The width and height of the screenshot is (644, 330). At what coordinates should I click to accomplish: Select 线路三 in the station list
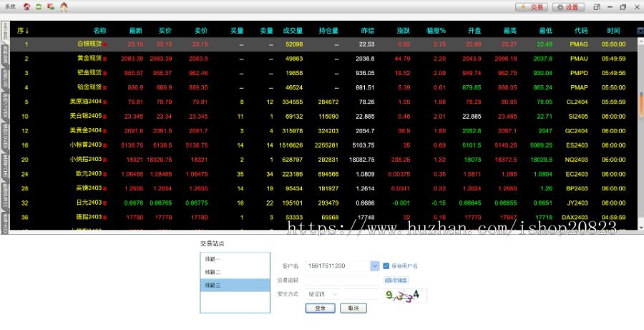(x=235, y=285)
